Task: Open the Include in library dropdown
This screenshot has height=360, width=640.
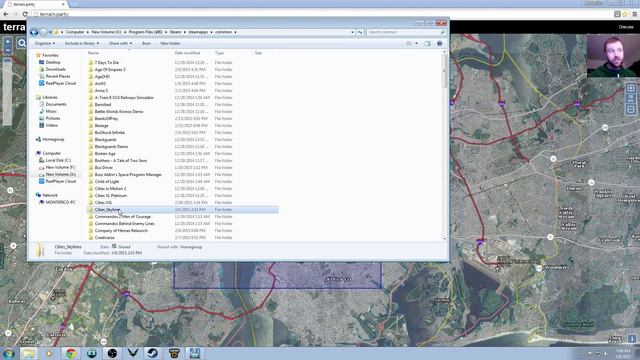Action: pyautogui.click(x=82, y=43)
